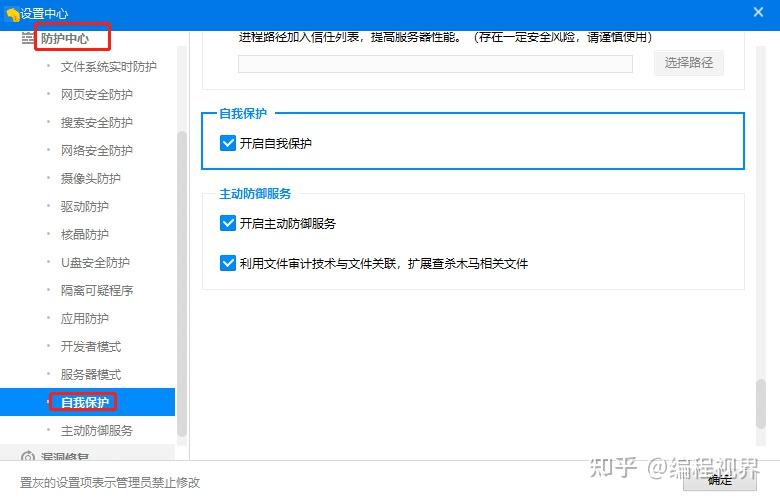Select 服务器模式 in sidebar
780x500 pixels.
(91, 374)
